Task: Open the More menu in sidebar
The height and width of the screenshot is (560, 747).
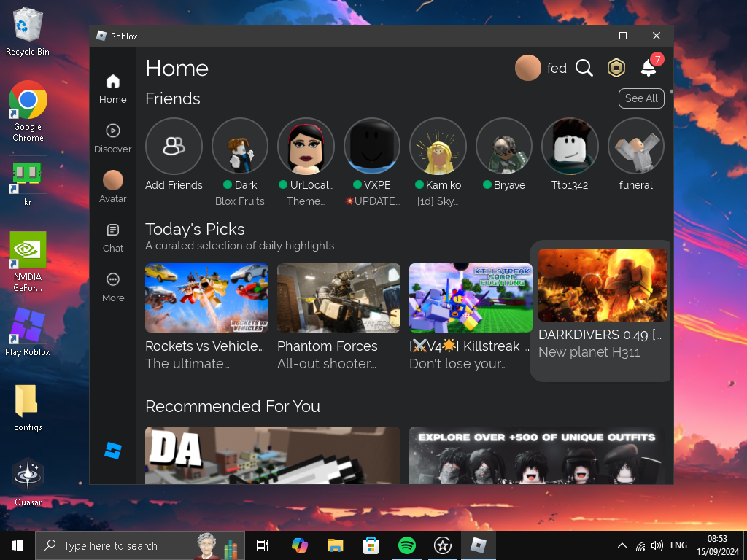Action: click(113, 287)
